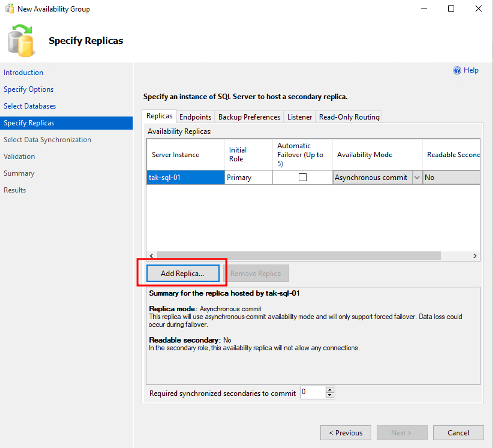Click the required synchronized secondaries number field
This screenshot has height=448, width=493.
click(x=313, y=392)
